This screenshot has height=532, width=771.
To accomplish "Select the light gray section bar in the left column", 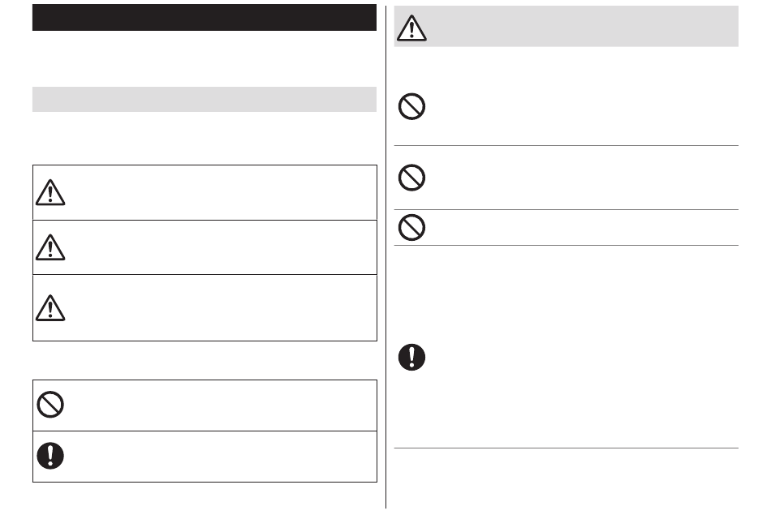I will click(x=205, y=99).
